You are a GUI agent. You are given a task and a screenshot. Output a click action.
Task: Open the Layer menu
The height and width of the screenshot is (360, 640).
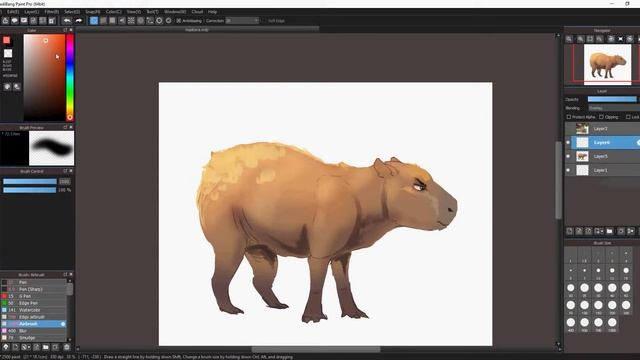[31, 12]
